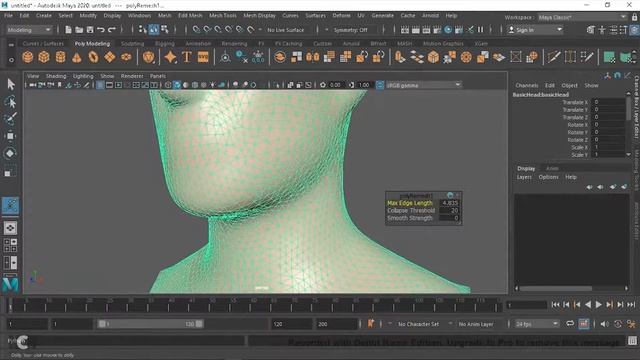Image resolution: width=640 pixels, height=360 pixels.
Task: Click the Save Scene disk icon
Action: [89, 30]
